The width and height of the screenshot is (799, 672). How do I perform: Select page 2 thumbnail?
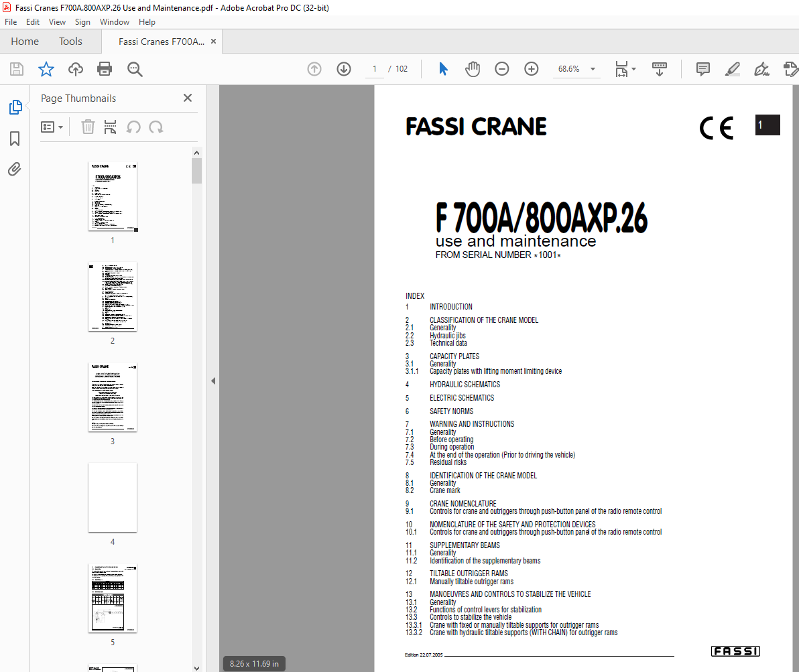click(x=113, y=297)
